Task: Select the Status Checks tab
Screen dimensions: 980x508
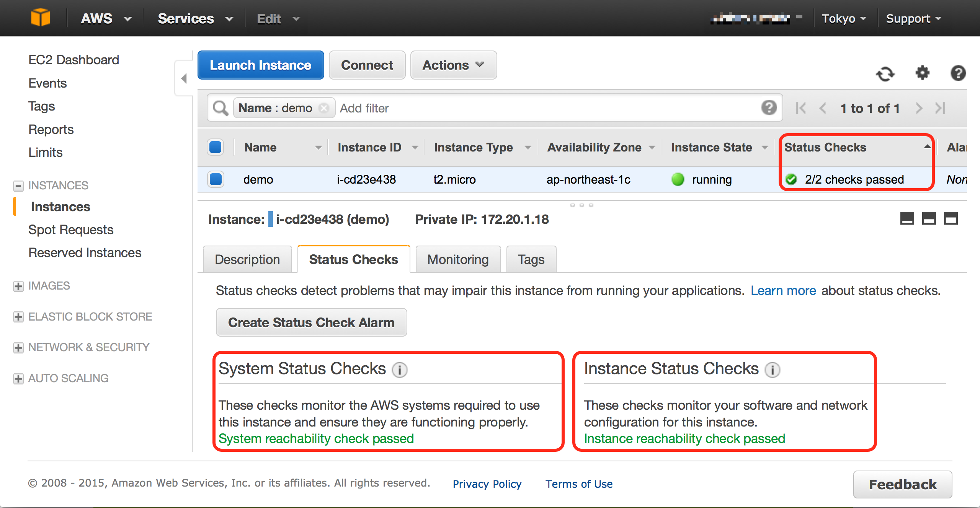Action: click(354, 259)
